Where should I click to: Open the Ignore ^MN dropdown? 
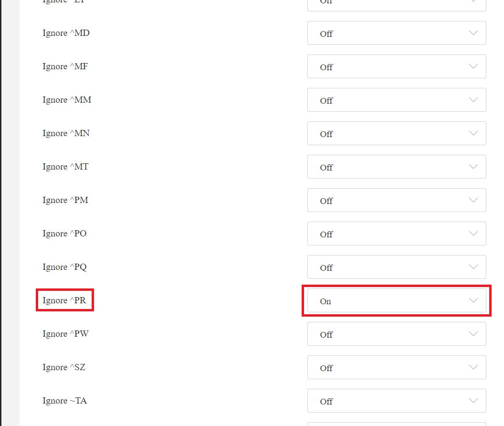pos(397,133)
